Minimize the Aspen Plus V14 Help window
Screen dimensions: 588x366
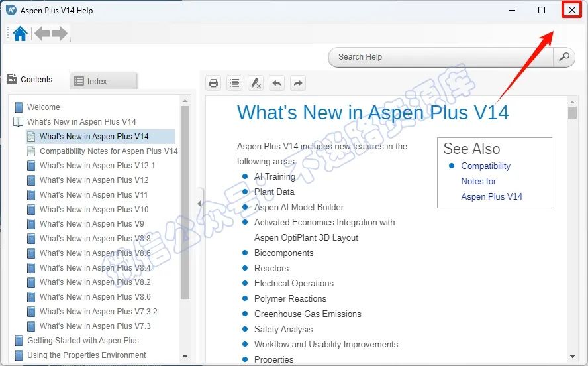coord(511,10)
